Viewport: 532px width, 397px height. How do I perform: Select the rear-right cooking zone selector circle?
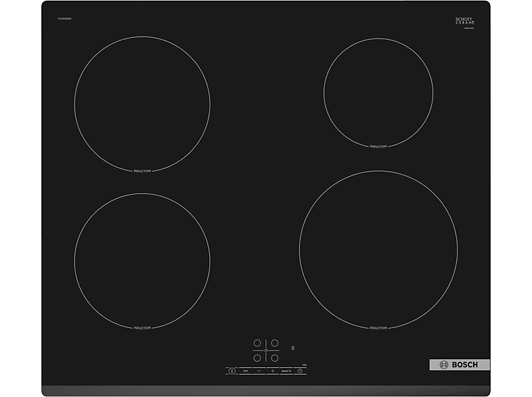click(x=275, y=343)
